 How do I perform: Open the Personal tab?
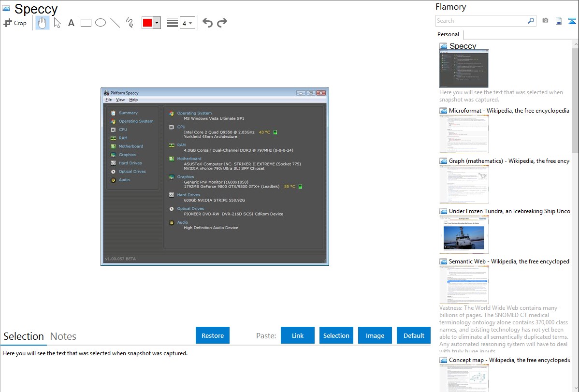(448, 34)
